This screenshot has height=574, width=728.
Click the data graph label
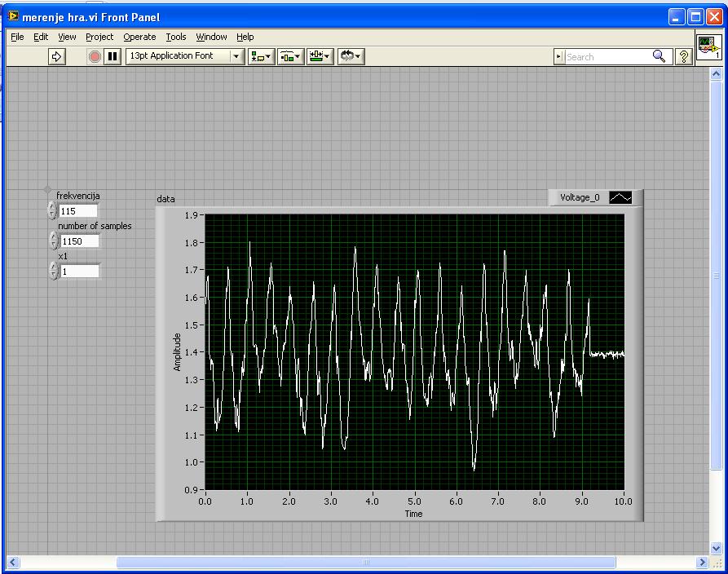coord(165,199)
